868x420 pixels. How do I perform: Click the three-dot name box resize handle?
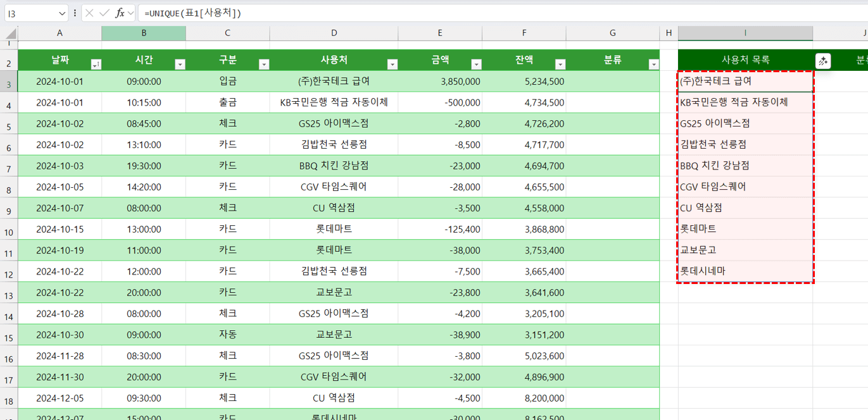click(x=75, y=13)
